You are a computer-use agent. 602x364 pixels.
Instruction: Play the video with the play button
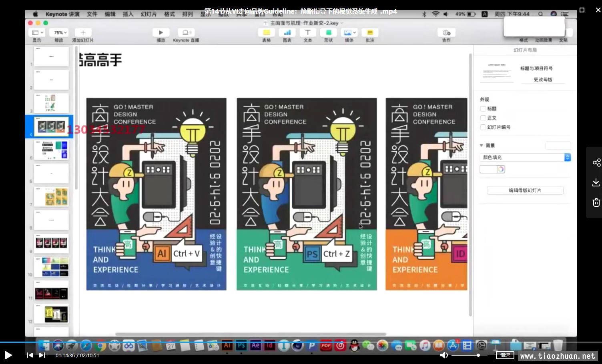(x=8, y=355)
